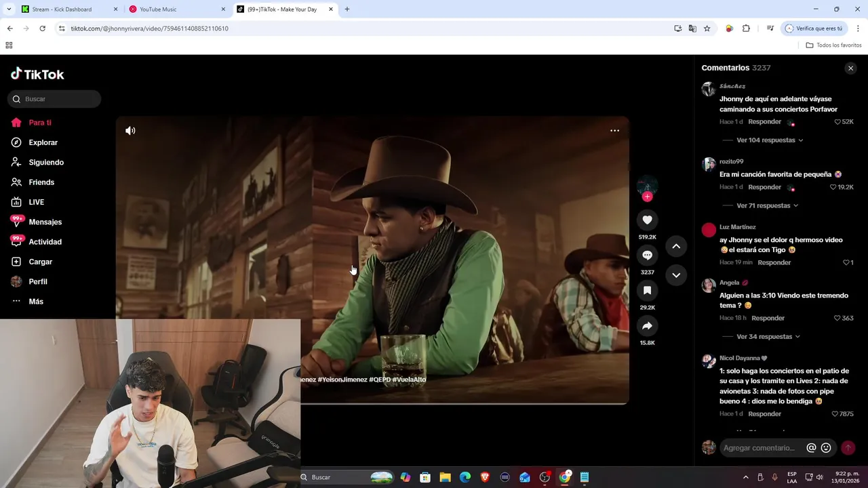Expand Ver 104 respuestas

point(770,140)
